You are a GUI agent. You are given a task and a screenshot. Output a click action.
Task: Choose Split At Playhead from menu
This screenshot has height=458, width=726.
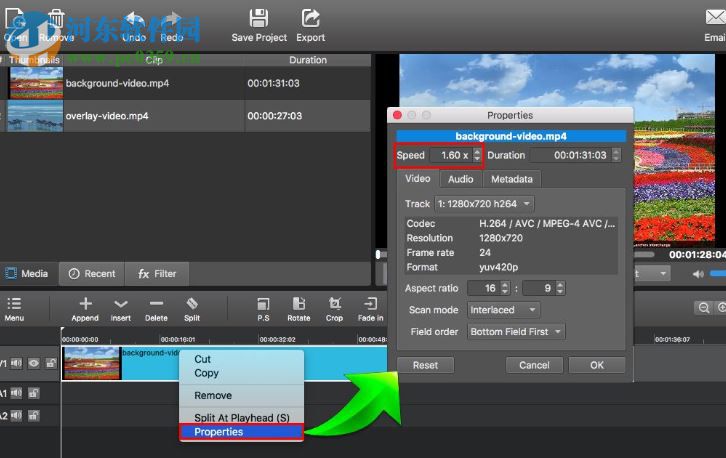pos(241,417)
